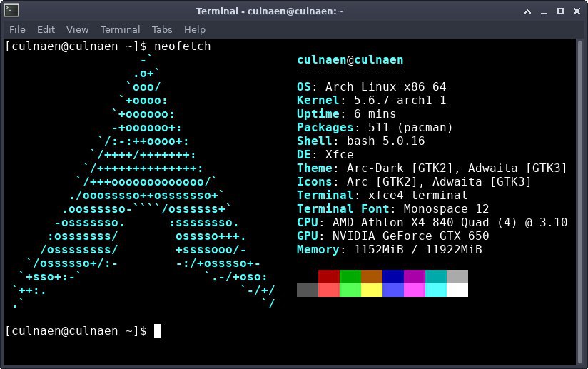Open the Terminal menu
This screenshot has height=369, width=588.
point(120,30)
